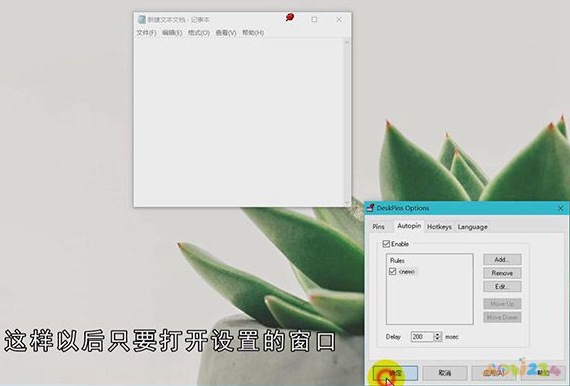Screen dimensions: 570x386
Task: Open the 文件(F) menu in Notepad
Action: [x=146, y=33]
